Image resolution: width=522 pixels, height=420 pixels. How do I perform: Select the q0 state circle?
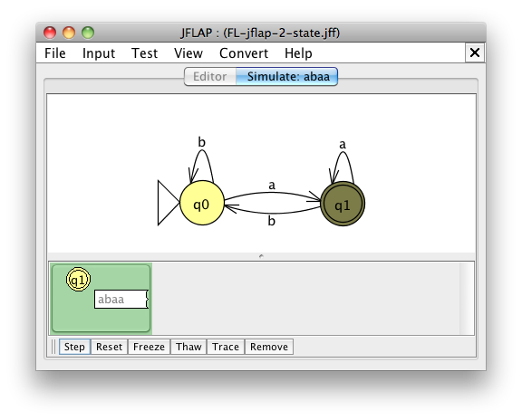click(202, 203)
